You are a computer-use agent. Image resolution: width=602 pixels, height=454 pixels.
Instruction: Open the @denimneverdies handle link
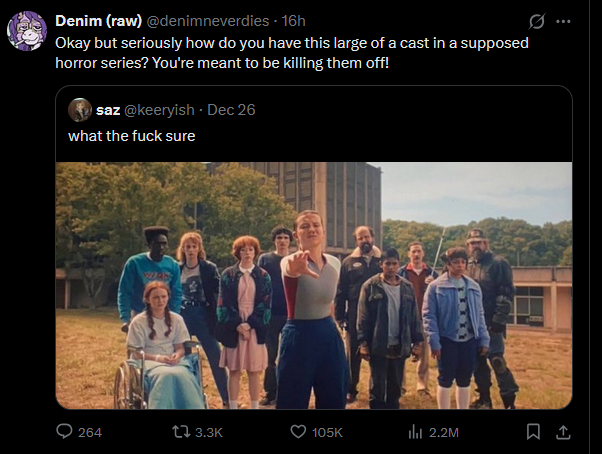tap(208, 21)
